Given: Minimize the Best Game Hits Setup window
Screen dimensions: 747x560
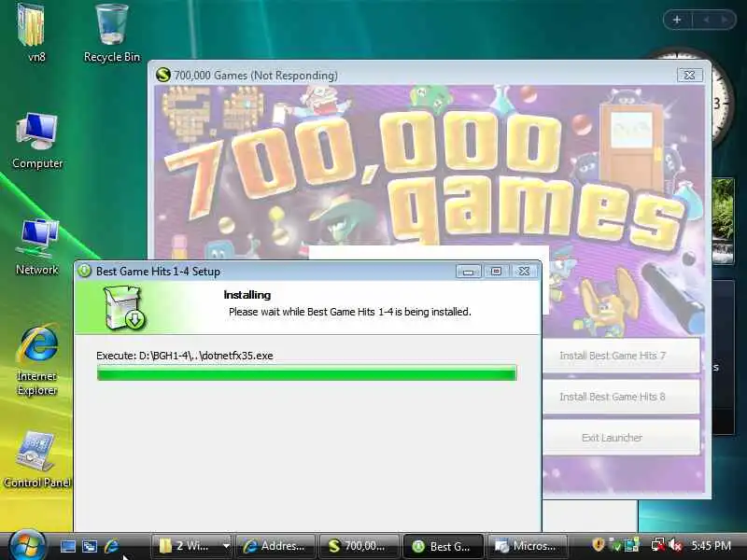Looking at the screenshot, I should point(469,271).
